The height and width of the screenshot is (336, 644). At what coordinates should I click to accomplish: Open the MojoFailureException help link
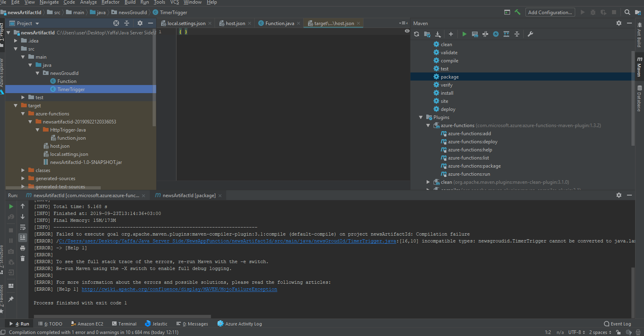179,289
